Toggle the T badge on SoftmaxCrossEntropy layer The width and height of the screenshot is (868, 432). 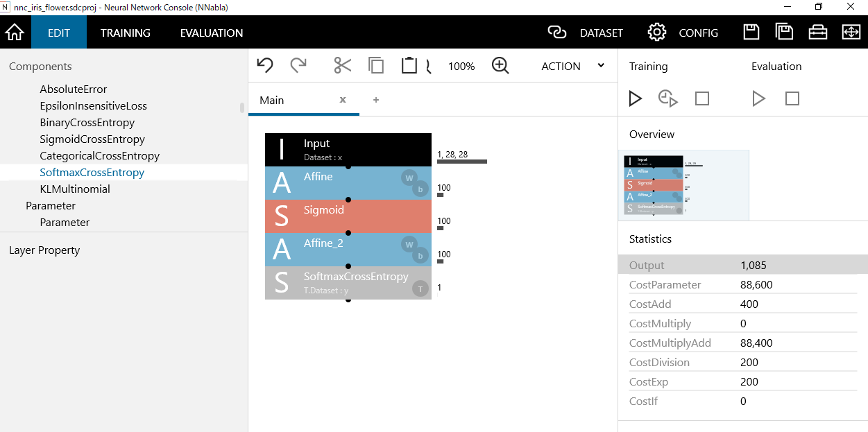pyautogui.click(x=420, y=288)
